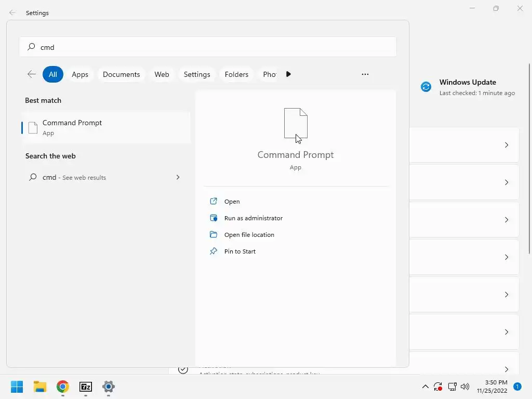Expand the cmd web results chevron
532x399 pixels.
click(178, 177)
